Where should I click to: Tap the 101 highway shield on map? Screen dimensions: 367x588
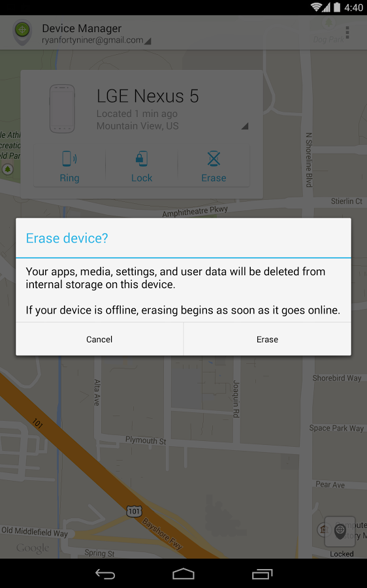134,511
